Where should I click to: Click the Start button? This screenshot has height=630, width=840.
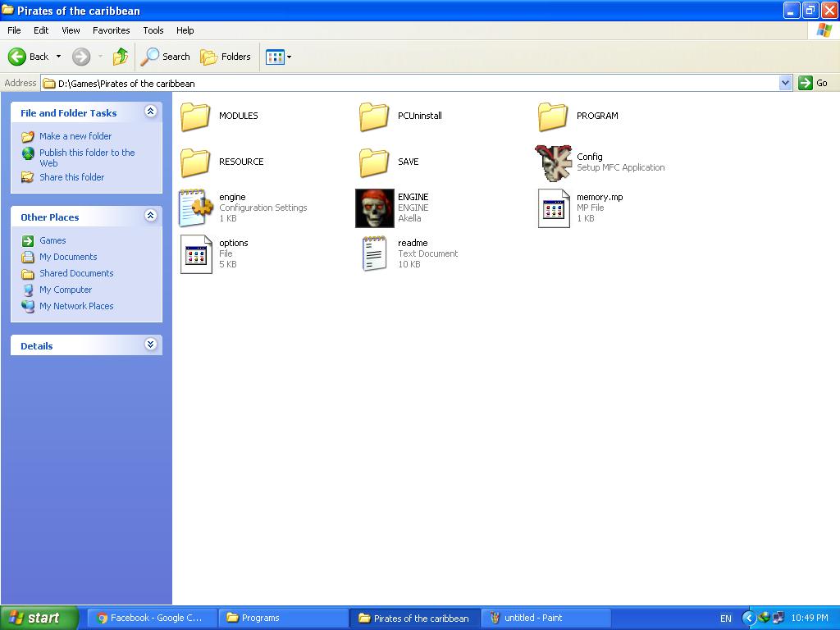point(39,618)
